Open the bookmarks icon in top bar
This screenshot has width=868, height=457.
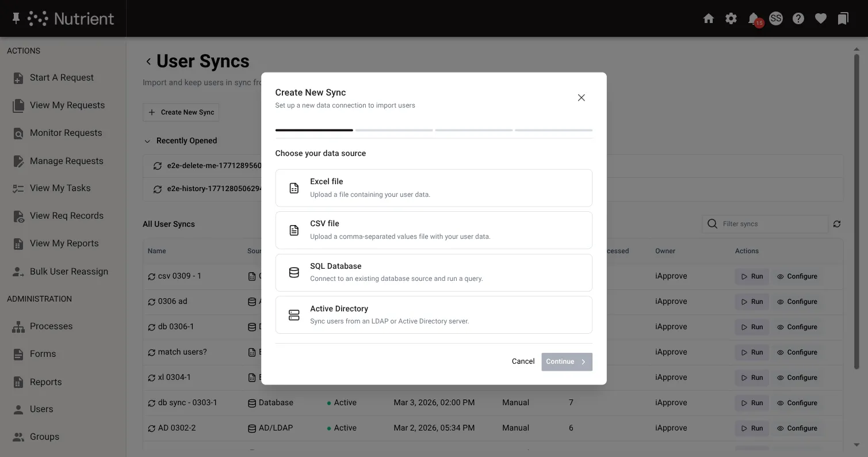point(843,18)
